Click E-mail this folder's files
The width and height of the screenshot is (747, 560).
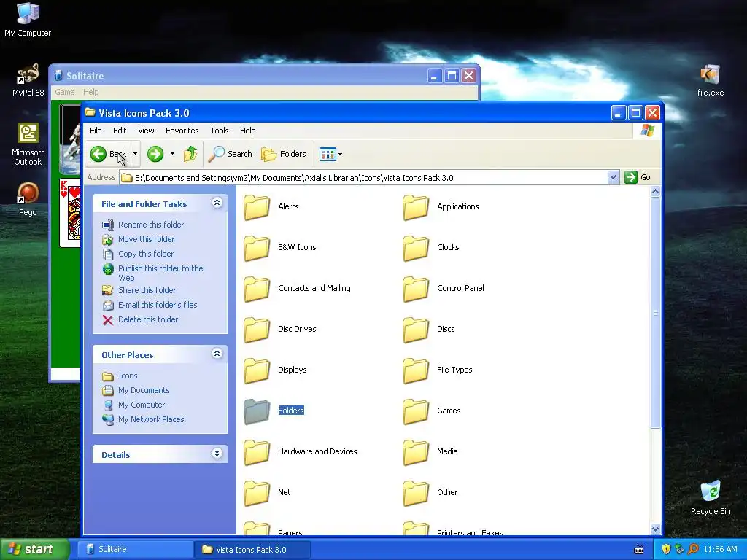(158, 305)
